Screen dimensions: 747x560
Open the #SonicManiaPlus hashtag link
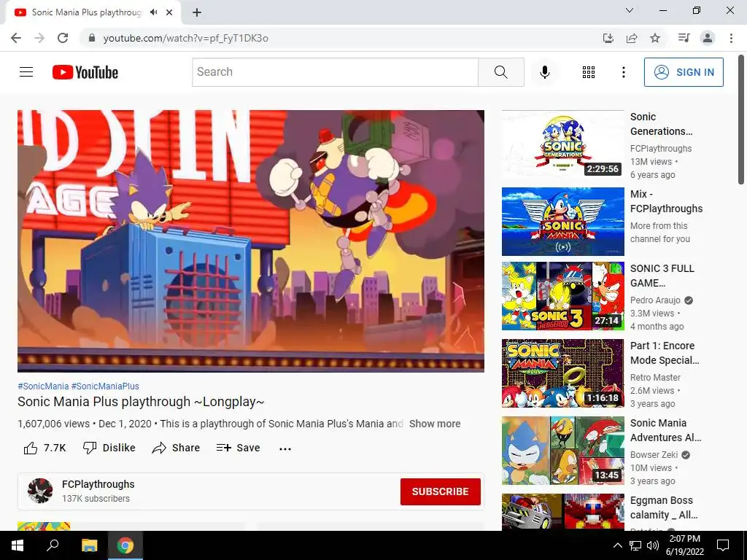[105, 386]
